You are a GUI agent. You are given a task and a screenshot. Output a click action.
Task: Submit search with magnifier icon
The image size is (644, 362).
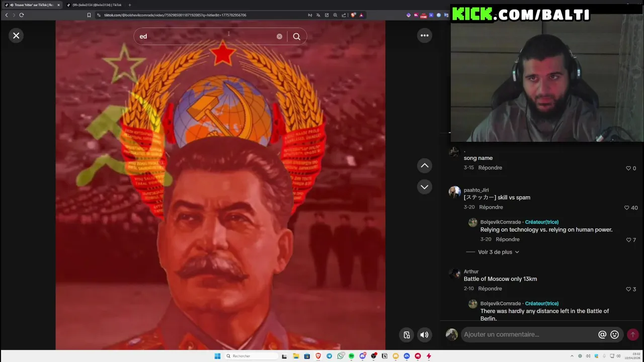coord(297,36)
